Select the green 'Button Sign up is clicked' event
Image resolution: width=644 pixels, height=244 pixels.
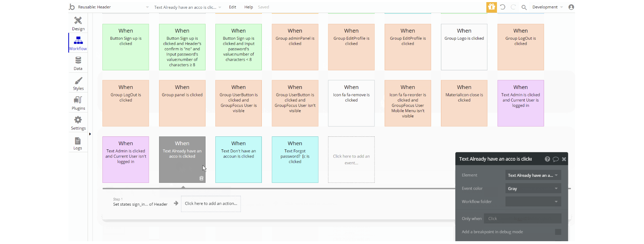pos(126,47)
